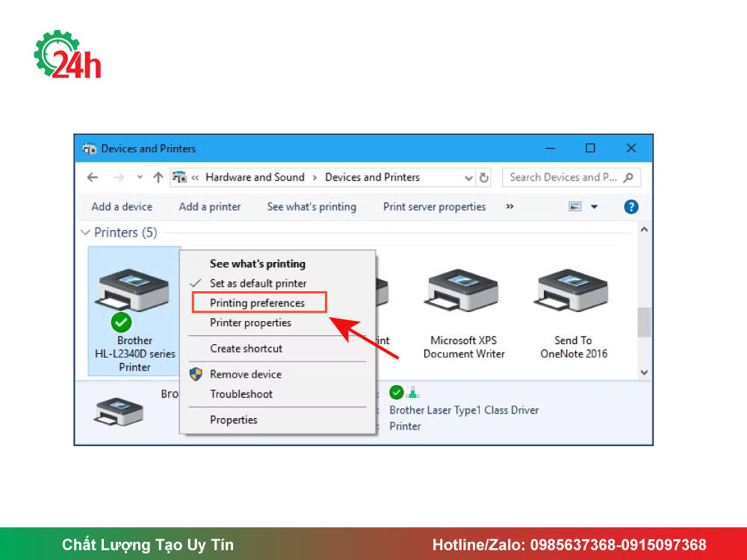Open the view options dropdown arrow
Viewport: 747px width, 560px height.
(x=594, y=207)
